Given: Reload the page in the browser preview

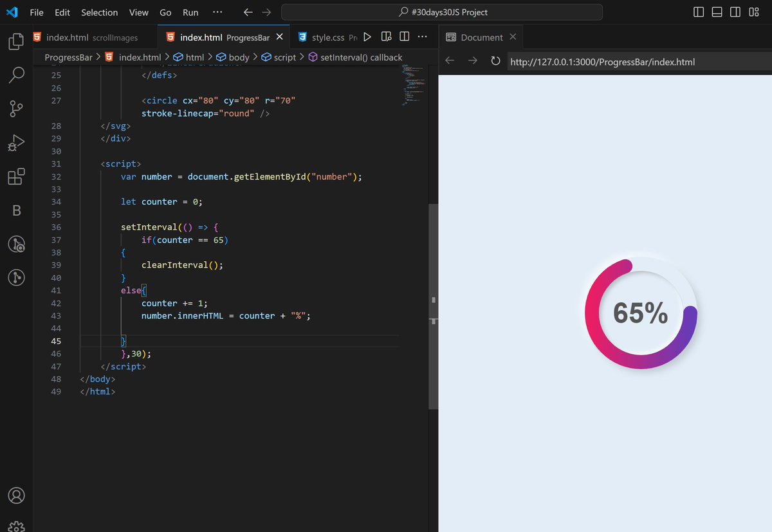Looking at the screenshot, I should 495,62.
